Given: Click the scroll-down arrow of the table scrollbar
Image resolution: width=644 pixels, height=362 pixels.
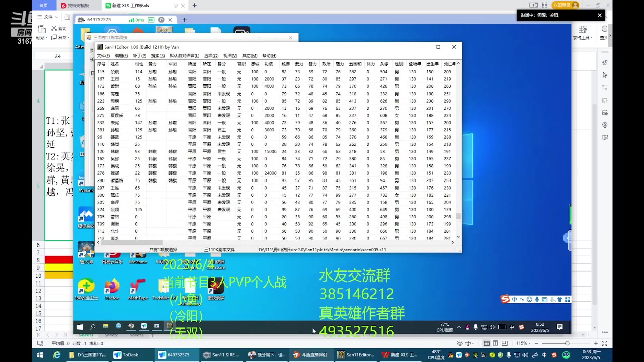Looking at the screenshot, I should pos(458,236).
